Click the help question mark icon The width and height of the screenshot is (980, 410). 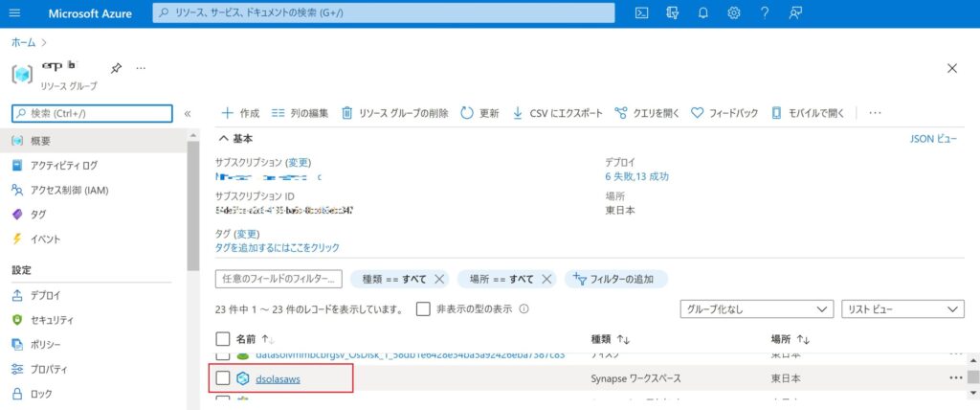point(765,13)
